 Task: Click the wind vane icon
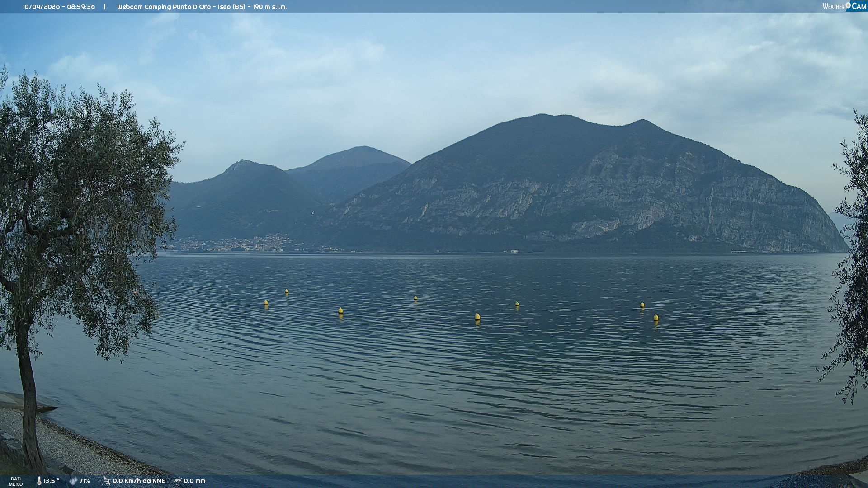[x=106, y=481]
